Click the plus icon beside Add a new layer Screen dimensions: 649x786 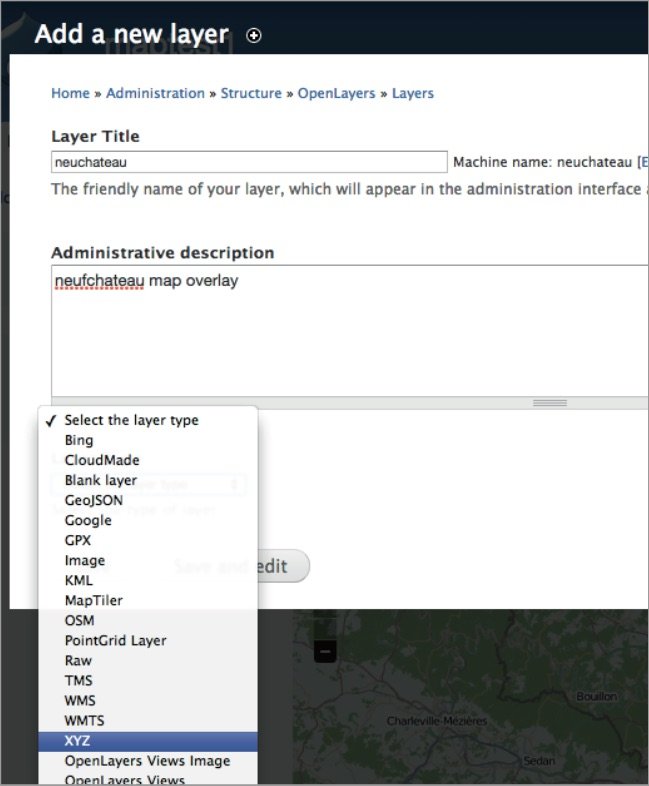[254, 36]
